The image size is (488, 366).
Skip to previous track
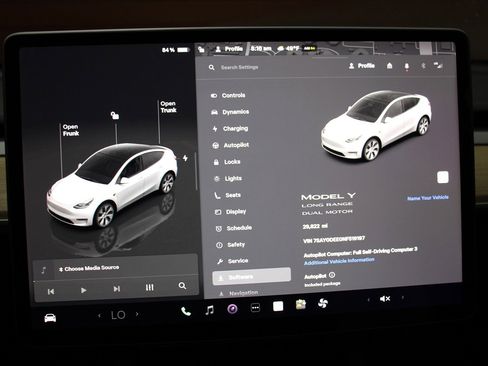[x=51, y=292]
